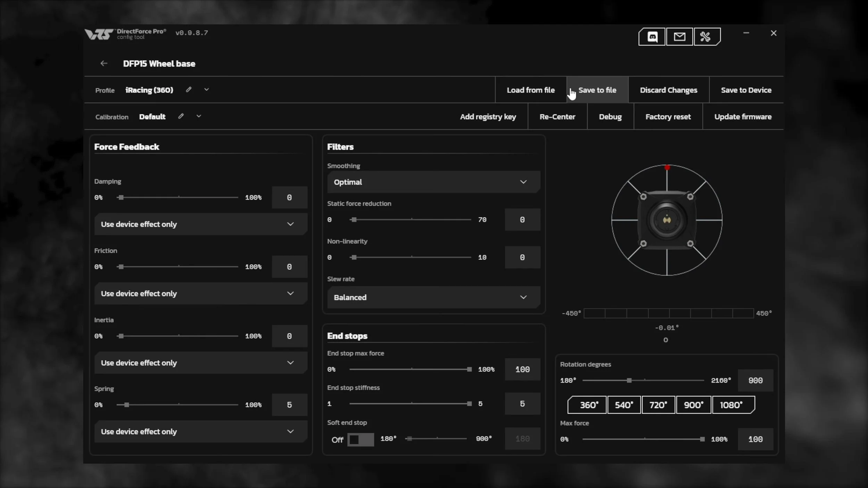Re-Center the wheel
The width and height of the screenshot is (868, 488).
tap(557, 117)
